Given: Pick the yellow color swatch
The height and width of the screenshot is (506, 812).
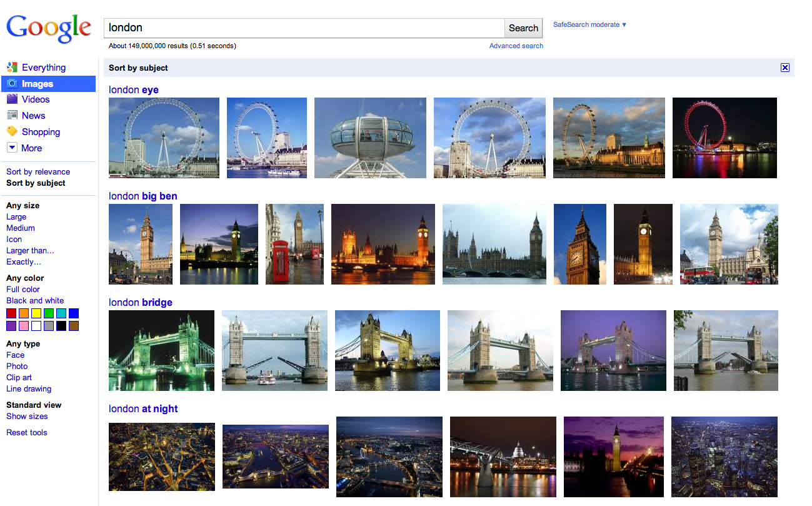Looking at the screenshot, I should (x=36, y=313).
